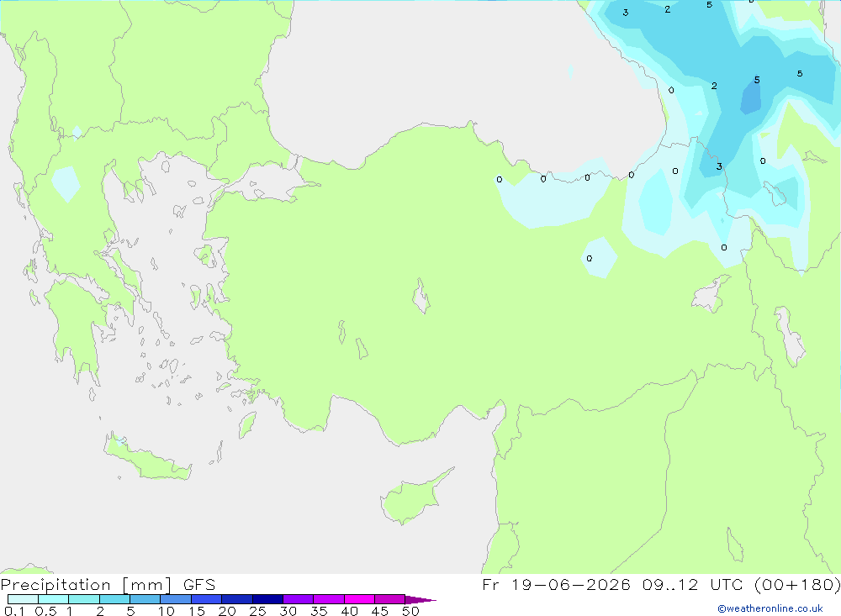Click the legend value label '25'

pos(257,611)
